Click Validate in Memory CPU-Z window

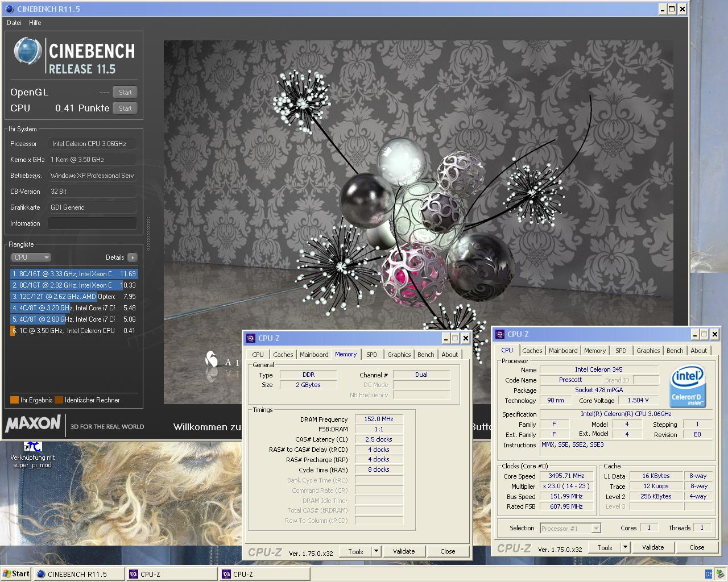tap(404, 551)
